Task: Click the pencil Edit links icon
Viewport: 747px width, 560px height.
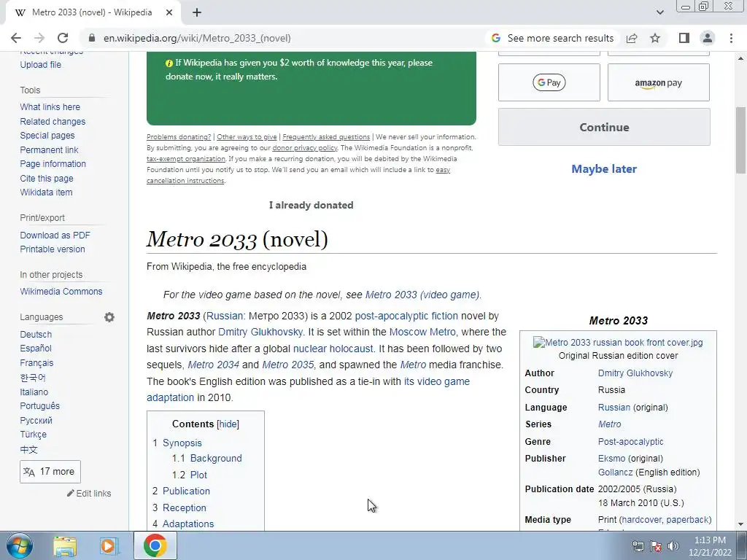Action: pyautogui.click(x=71, y=493)
